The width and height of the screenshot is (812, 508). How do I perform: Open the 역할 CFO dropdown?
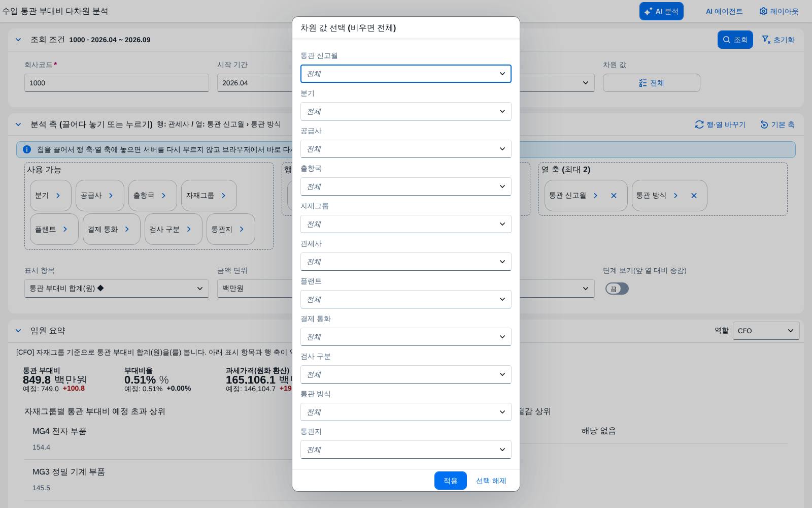(x=766, y=331)
